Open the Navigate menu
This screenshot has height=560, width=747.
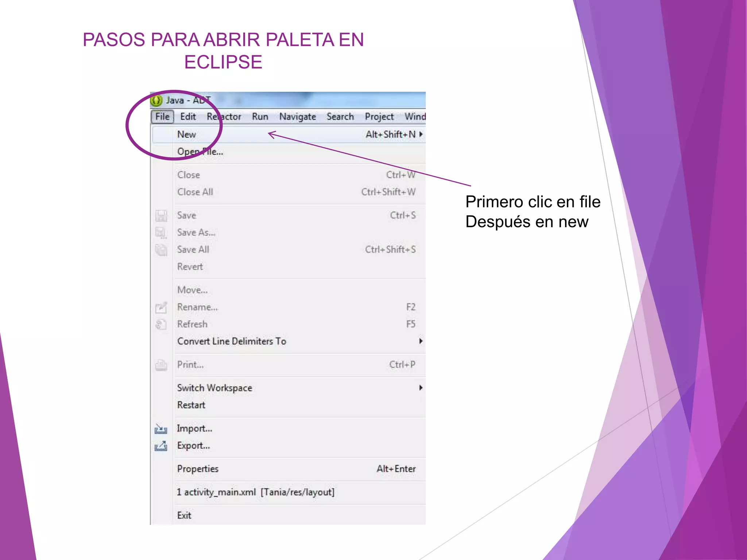(298, 117)
